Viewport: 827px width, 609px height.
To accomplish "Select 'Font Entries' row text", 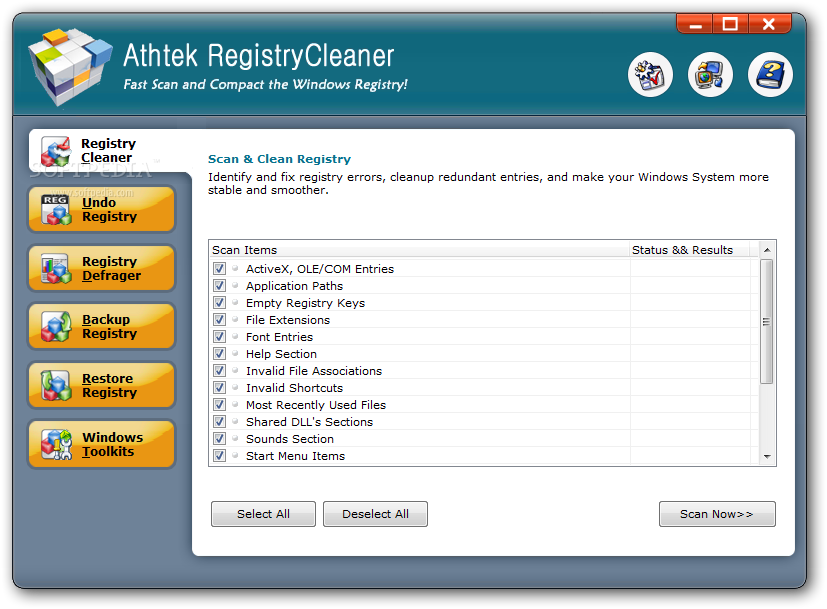I will 279,337.
